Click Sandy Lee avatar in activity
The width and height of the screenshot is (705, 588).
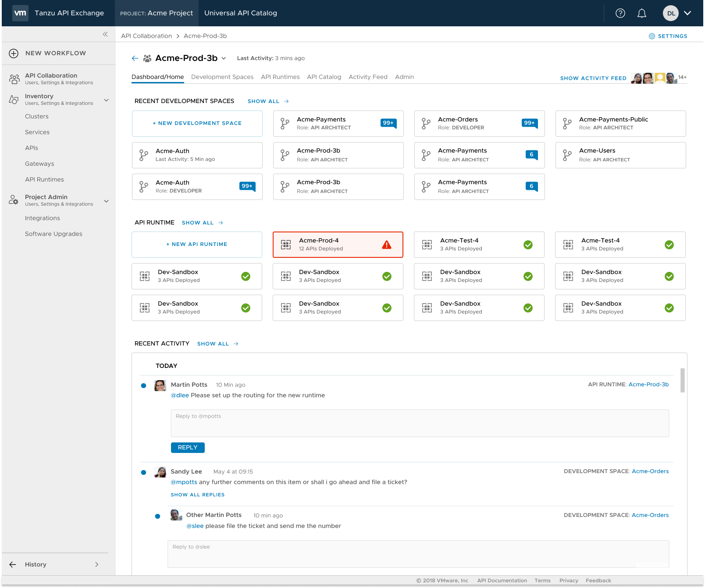(x=160, y=472)
